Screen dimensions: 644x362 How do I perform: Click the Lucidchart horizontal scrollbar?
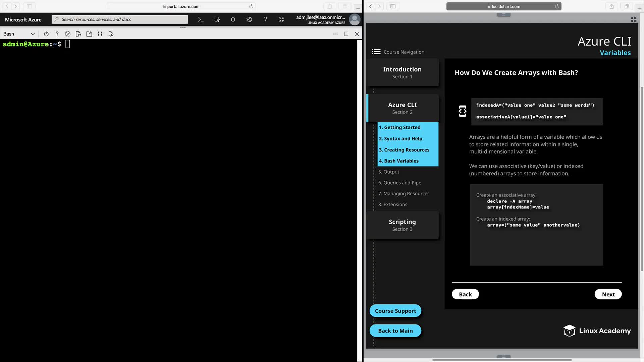click(501, 360)
